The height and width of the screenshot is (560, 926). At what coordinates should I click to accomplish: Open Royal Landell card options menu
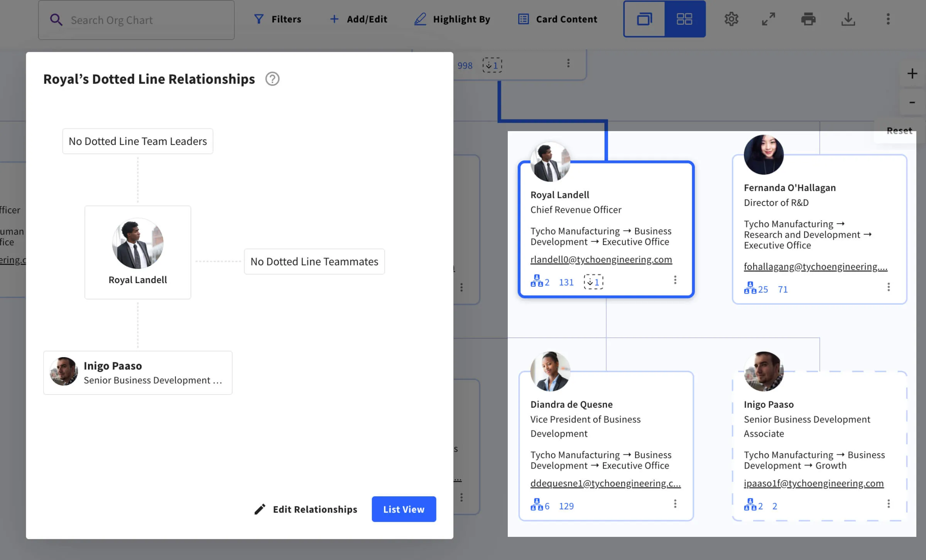(675, 280)
